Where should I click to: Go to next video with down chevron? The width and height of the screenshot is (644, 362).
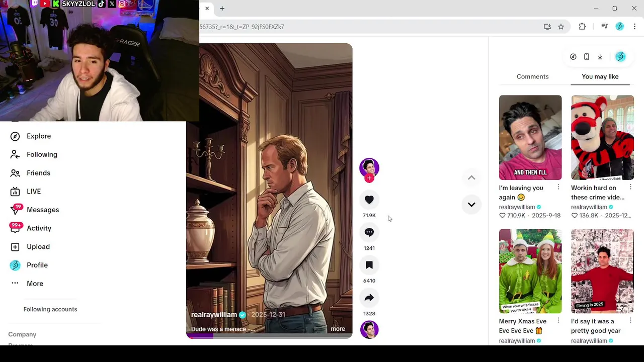[x=471, y=205]
